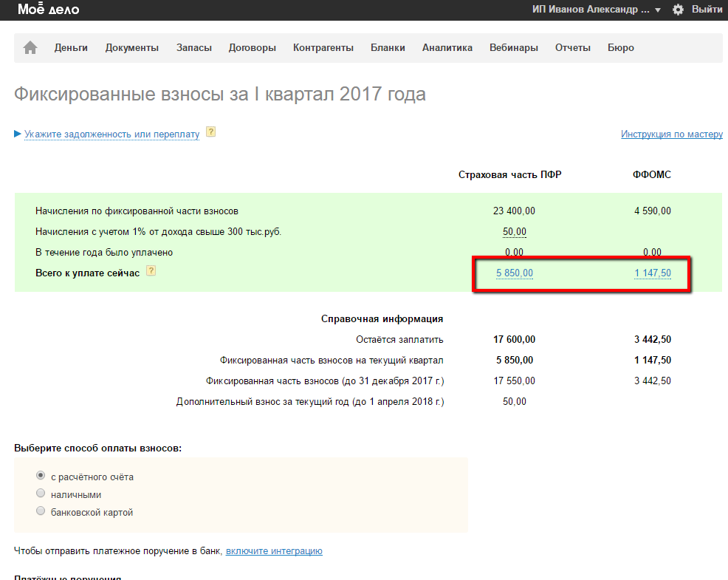Screen dimensions: 728x580
Task: Open help icon beside 'Всего к уплате сейчас'
Action: (151, 271)
